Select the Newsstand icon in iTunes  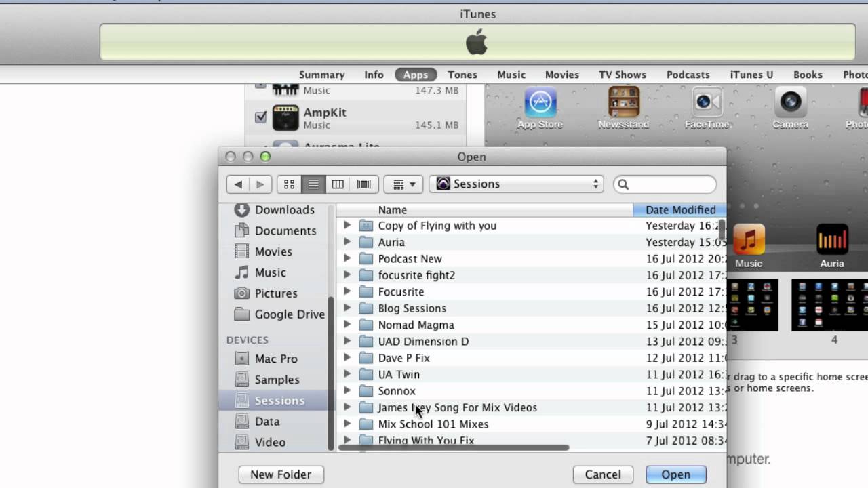[624, 102]
